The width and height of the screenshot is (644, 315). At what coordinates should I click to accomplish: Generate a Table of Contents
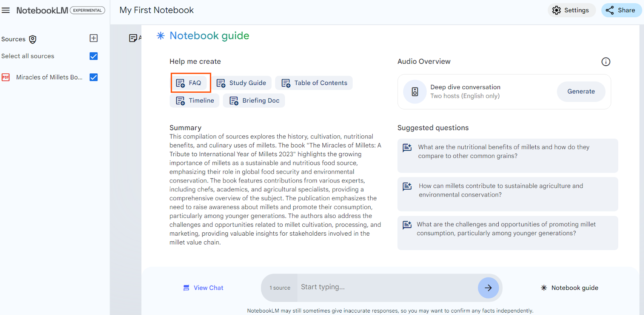pyautogui.click(x=314, y=83)
